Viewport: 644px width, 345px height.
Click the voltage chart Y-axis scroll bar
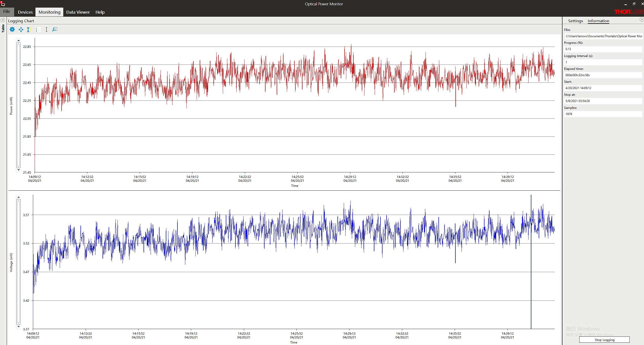click(18, 262)
